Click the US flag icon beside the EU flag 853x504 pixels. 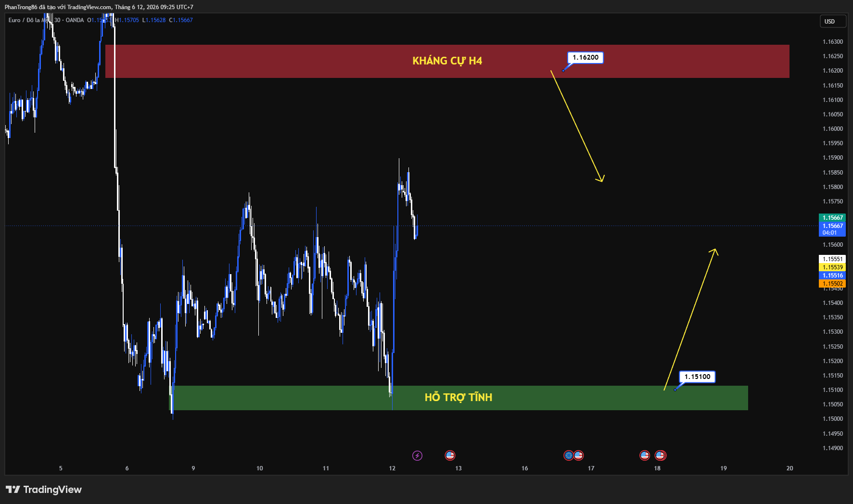(x=578, y=455)
